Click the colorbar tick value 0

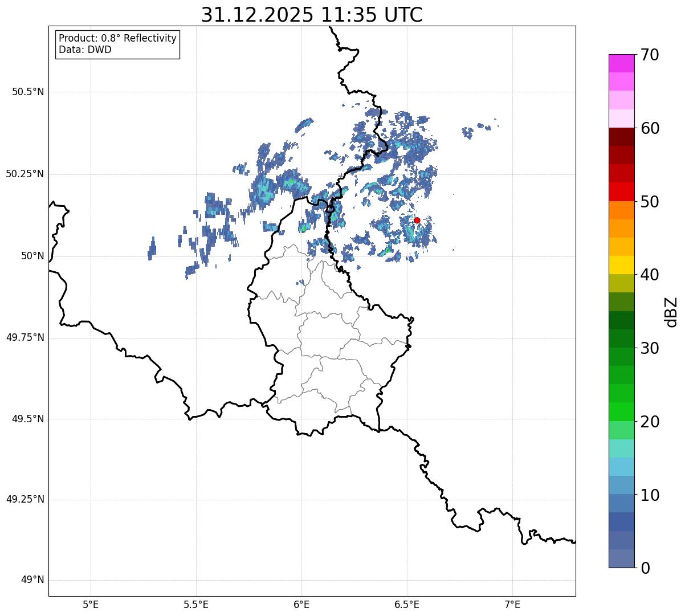(x=645, y=568)
